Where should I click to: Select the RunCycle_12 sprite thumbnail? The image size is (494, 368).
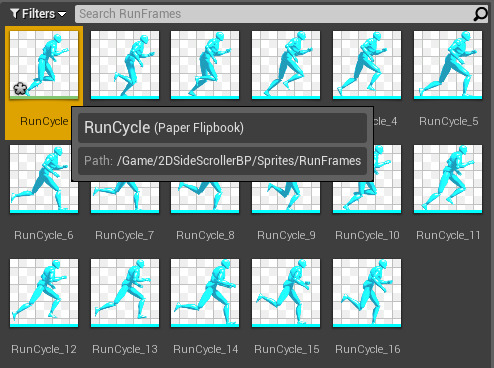(x=44, y=293)
